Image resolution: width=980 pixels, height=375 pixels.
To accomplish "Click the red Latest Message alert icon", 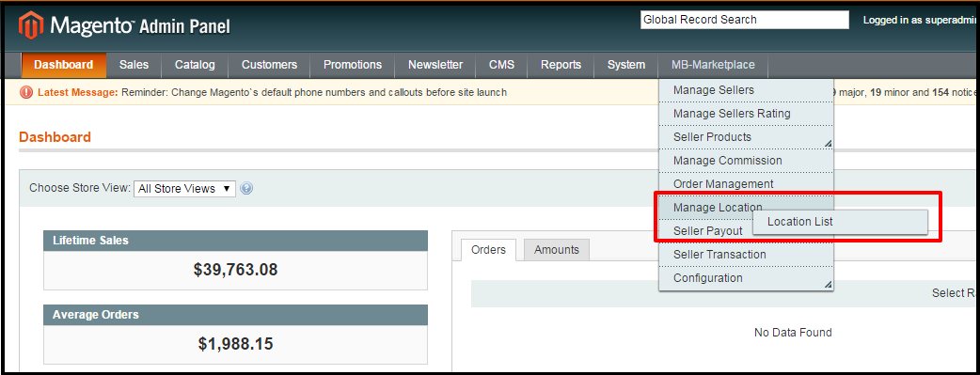I will (x=26, y=92).
